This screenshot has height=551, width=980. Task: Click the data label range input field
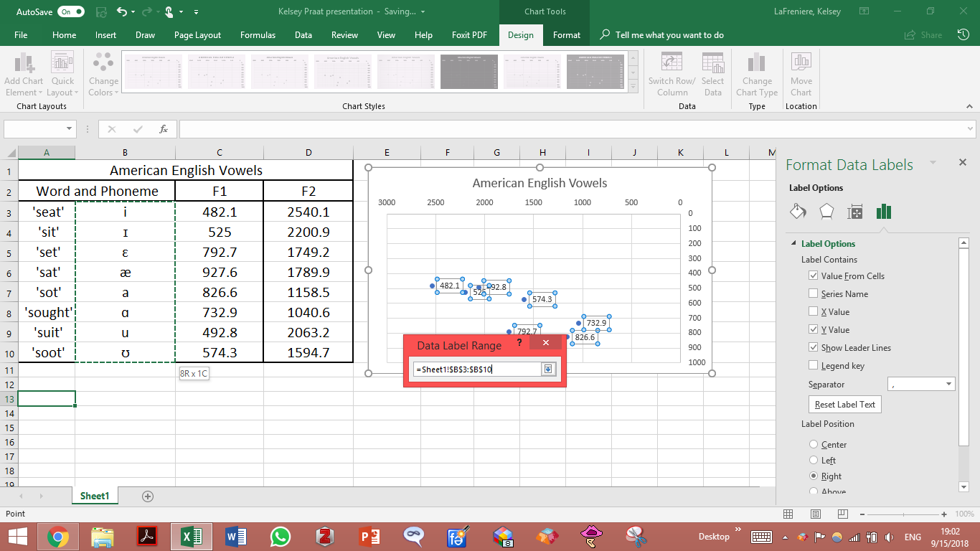click(477, 369)
